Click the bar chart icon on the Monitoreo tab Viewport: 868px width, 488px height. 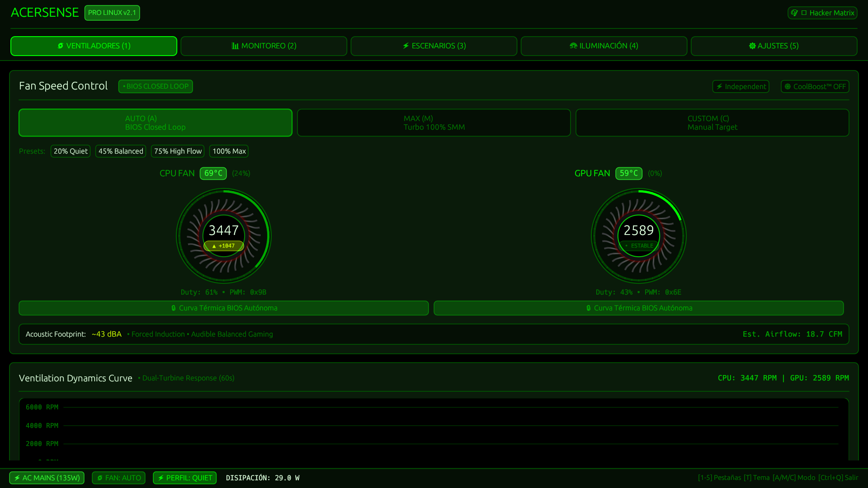(235, 46)
